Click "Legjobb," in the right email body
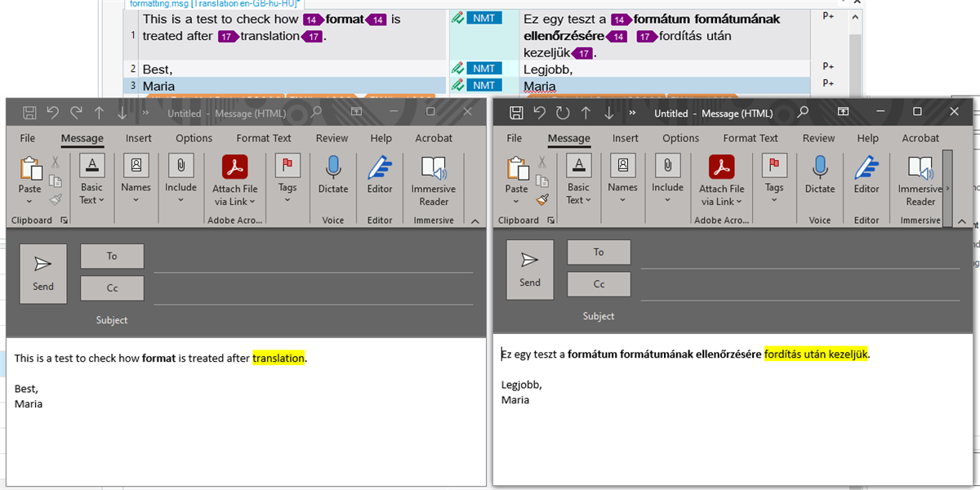 [522, 385]
